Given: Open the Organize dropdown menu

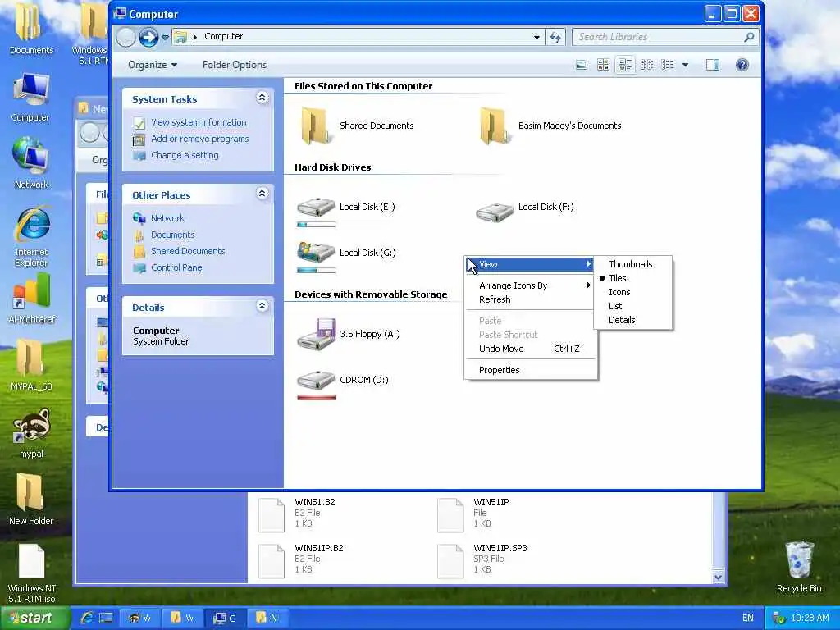Looking at the screenshot, I should [x=152, y=65].
